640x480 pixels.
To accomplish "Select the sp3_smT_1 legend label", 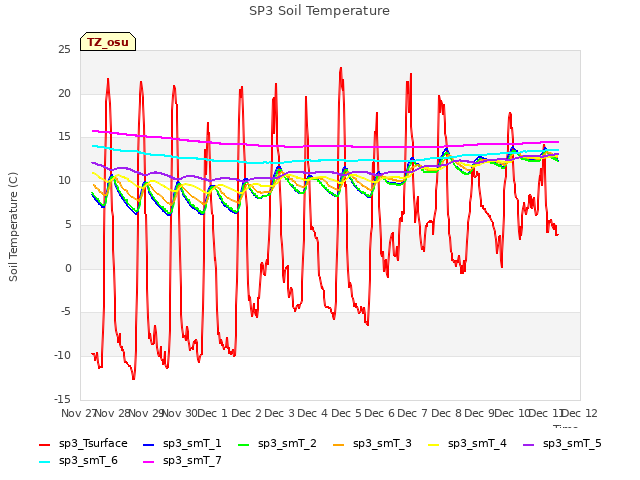I will click(x=192, y=443).
